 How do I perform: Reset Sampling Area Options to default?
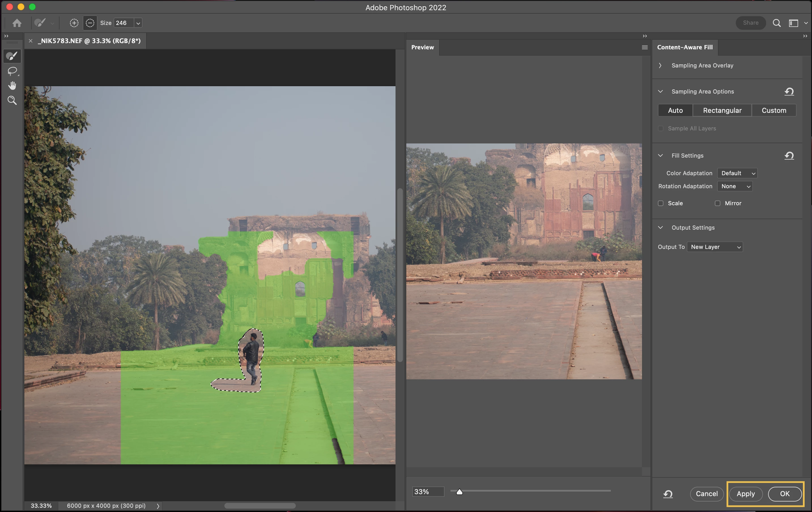pos(789,92)
